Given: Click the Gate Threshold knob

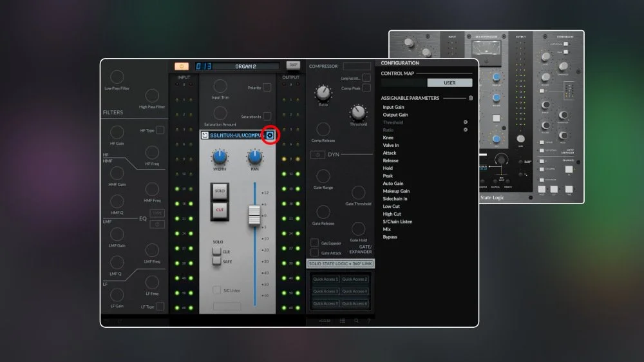Looking at the screenshot, I should [358, 193].
